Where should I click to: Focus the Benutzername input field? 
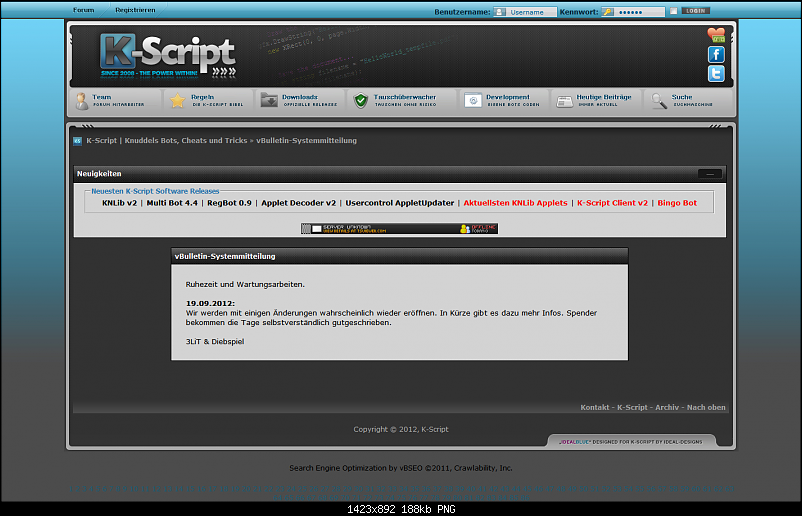pyautogui.click(x=525, y=12)
